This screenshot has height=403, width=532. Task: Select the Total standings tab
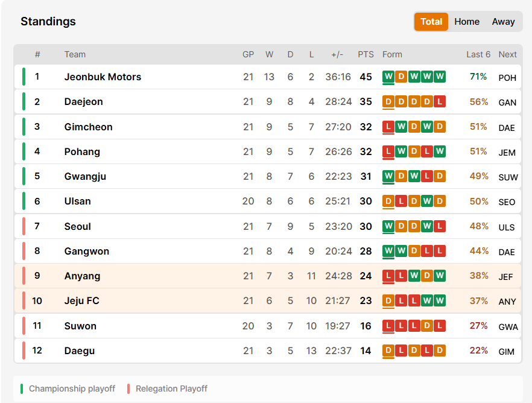tap(431, 22)
